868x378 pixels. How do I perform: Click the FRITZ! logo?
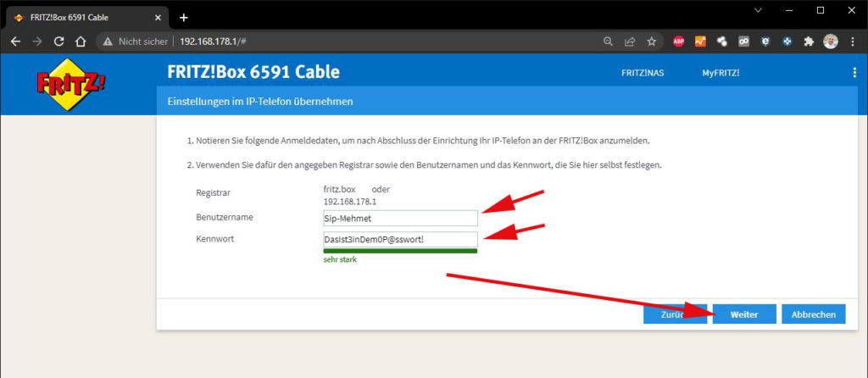pyautogui.click(x=70, y=84)
